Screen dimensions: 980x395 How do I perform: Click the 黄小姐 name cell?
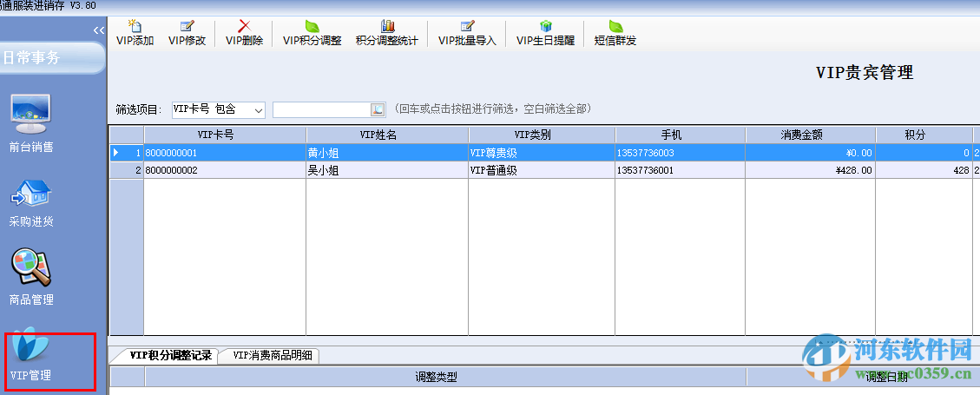click(387, 153)
